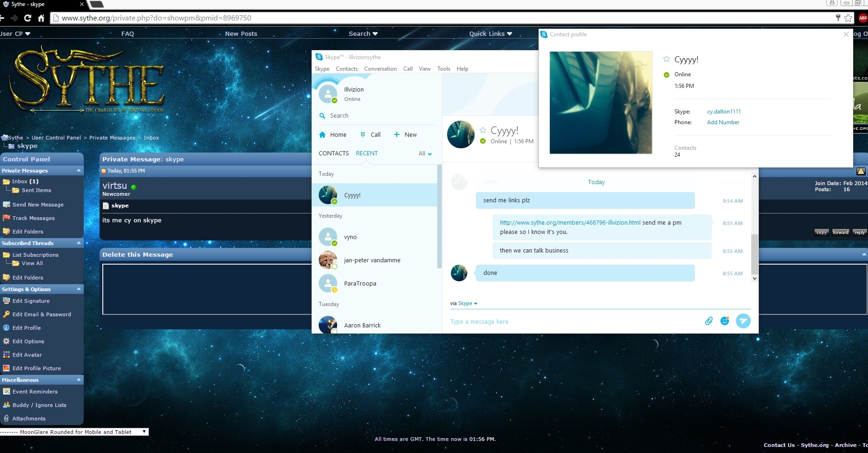The height and width of the screenshot is (453, 868).
Task: Click the Skype contact list scrollbar
Action: 439,216
